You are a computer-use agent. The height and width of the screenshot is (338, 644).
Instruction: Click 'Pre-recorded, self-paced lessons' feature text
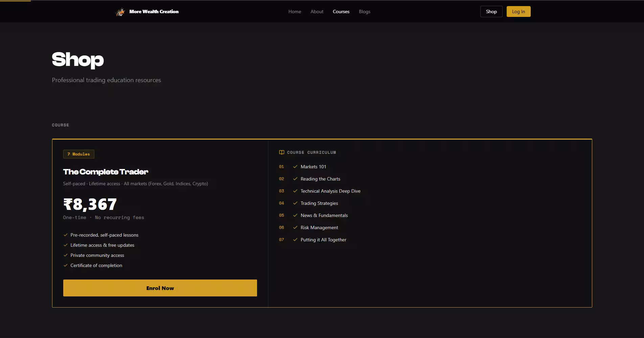pyautogui.click(x=105, y=235)
